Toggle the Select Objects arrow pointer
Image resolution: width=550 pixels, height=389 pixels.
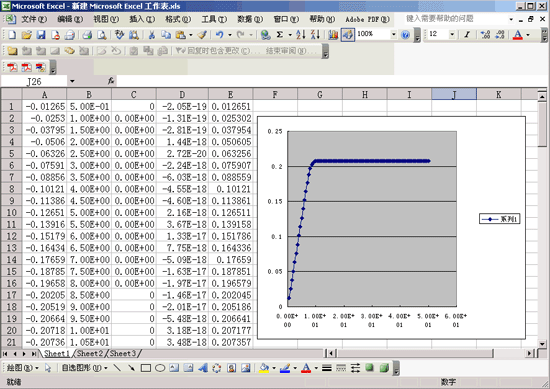point(48,368)
